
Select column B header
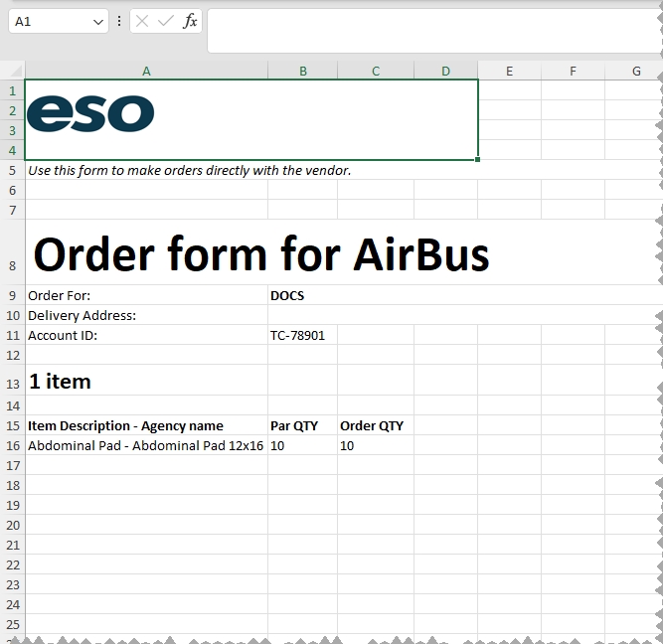click(x=303, y=71)
